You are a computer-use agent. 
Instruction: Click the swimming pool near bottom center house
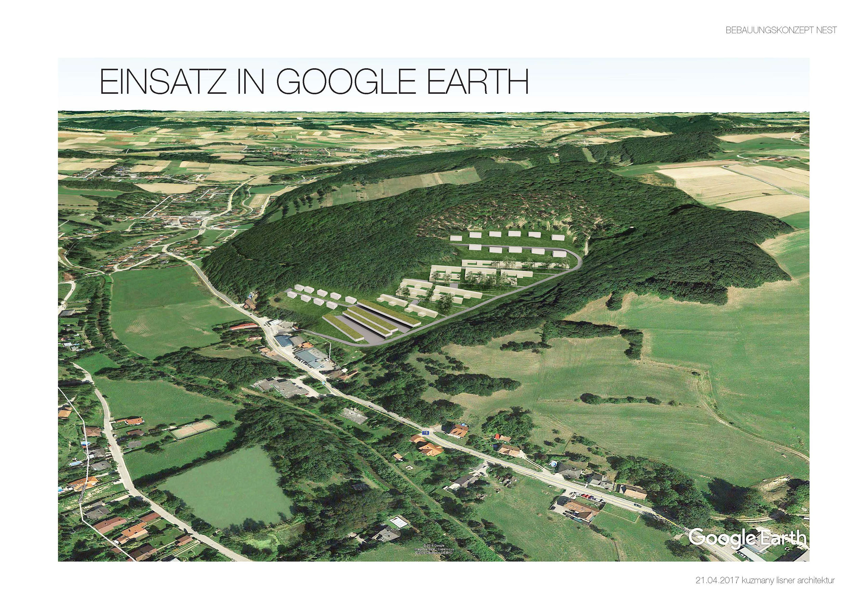pyautogui.click(x=398, y=523)
